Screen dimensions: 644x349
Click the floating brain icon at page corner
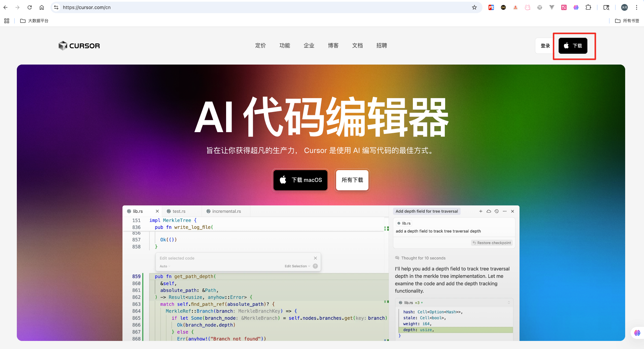click(637, 333)
